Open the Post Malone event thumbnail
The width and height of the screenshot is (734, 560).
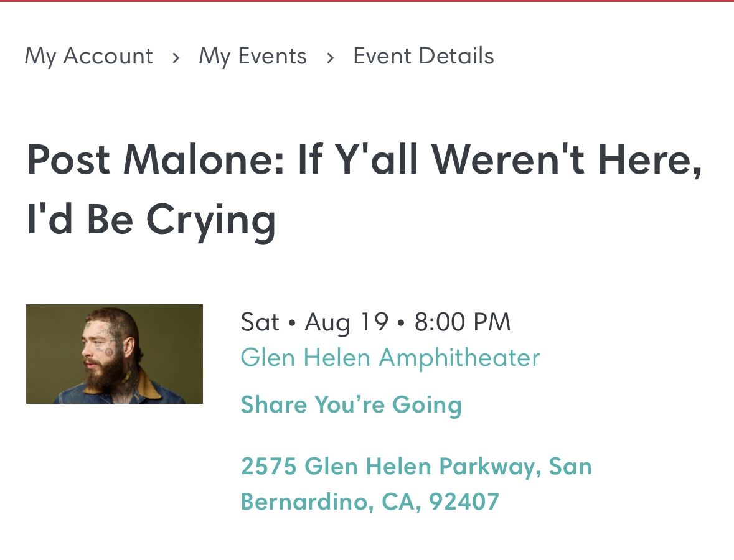[x=115, y=353]
